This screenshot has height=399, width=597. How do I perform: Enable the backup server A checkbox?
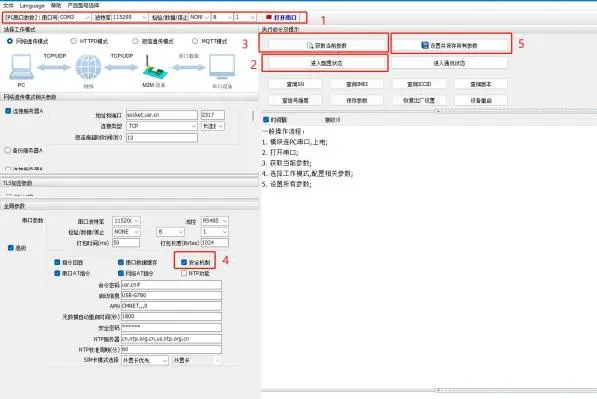coord(8,150)
